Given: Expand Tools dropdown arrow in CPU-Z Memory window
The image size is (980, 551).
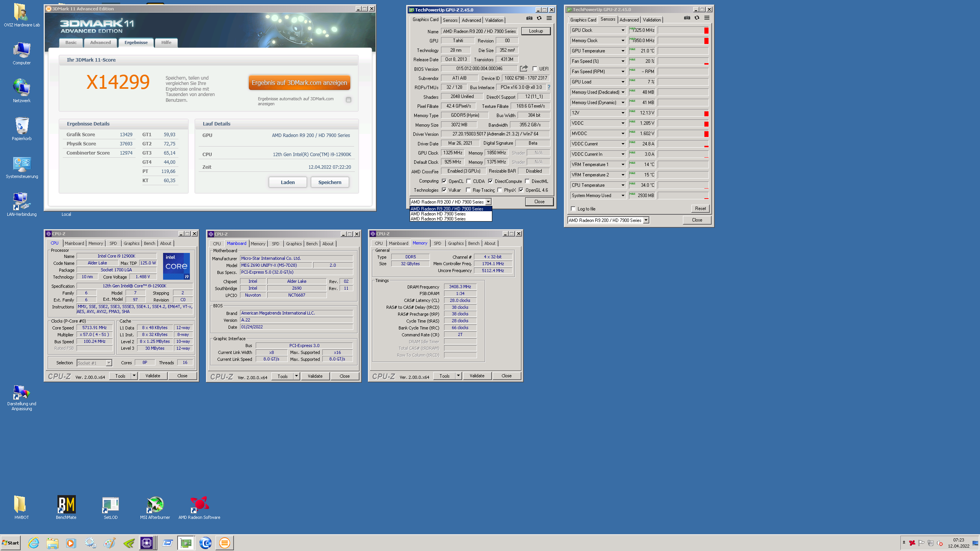Looking at the screenshot, I should click(458, 376).
